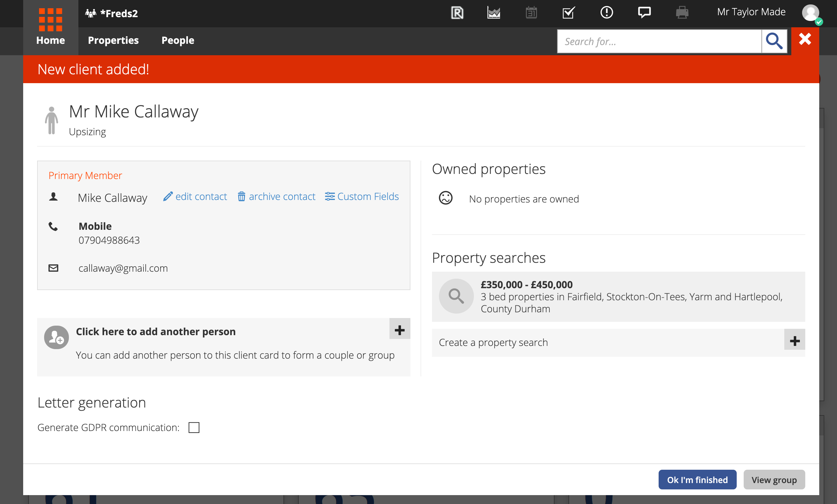Click the phone icon next to Mobile

coord(53,226)
